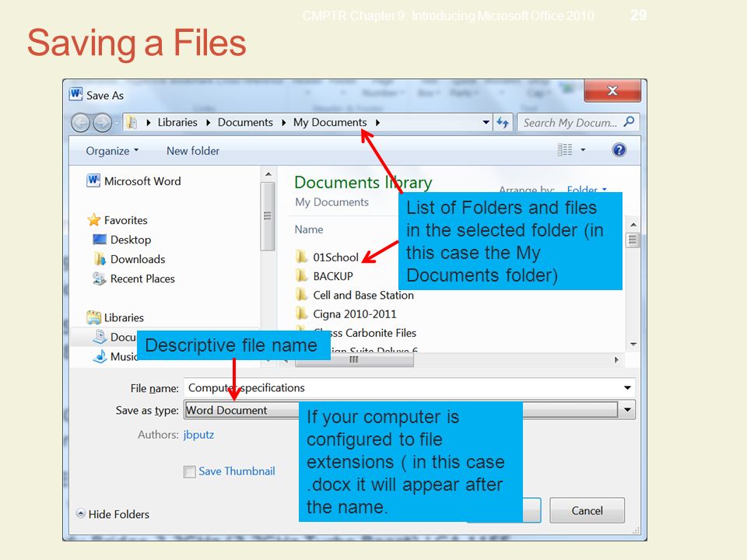Open the Organize dropdown menu
This screenshot has height=560, width=747.
112,151
